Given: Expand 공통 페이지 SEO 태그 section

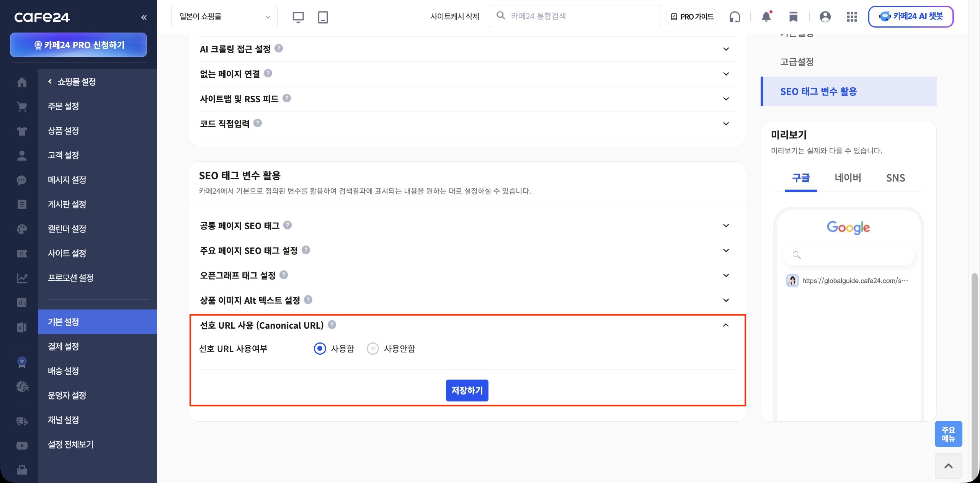Looking at the screenshot, I should 726,226.
